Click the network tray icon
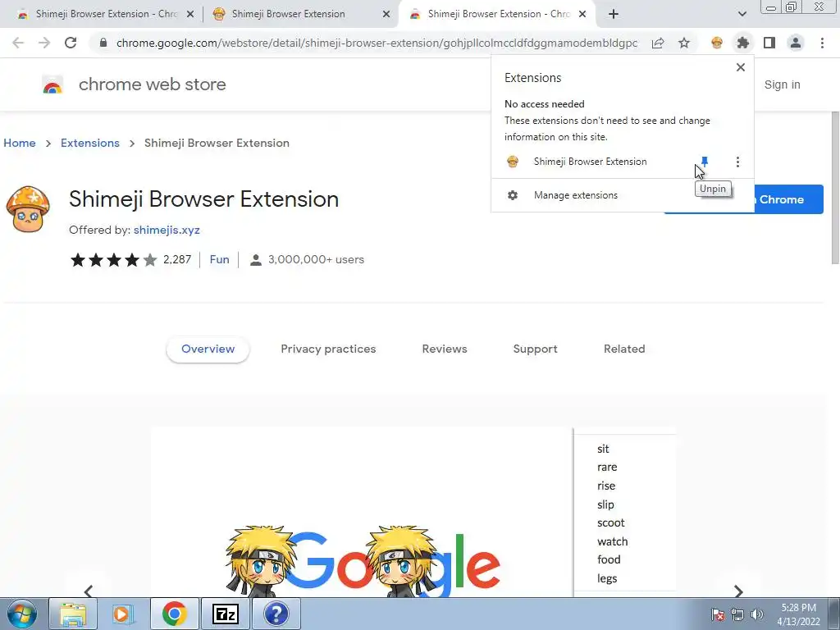The height and width of the screenshot is (630, 840). coord(737,614)
